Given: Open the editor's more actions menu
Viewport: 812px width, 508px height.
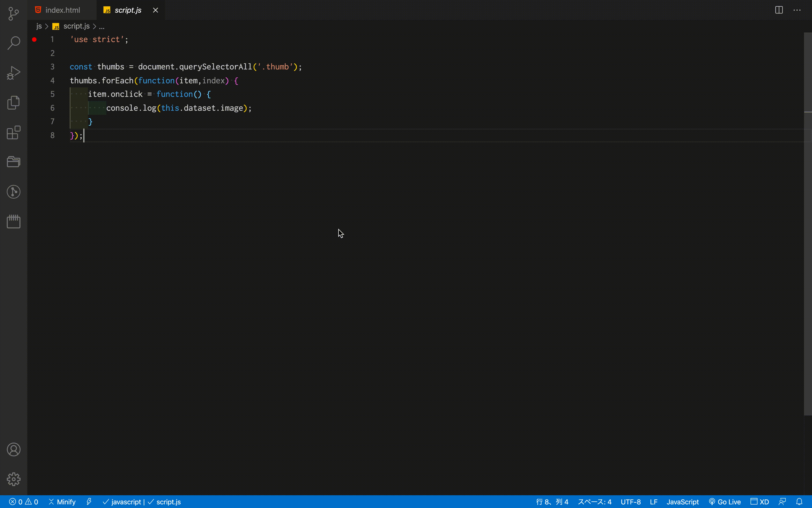Looking at the screenshot, I should 797,10.
